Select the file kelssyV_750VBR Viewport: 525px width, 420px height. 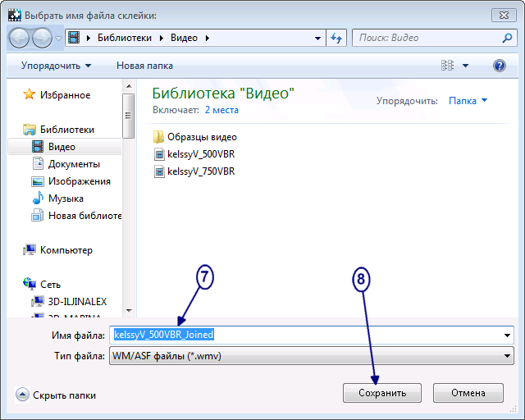[201, 171]
